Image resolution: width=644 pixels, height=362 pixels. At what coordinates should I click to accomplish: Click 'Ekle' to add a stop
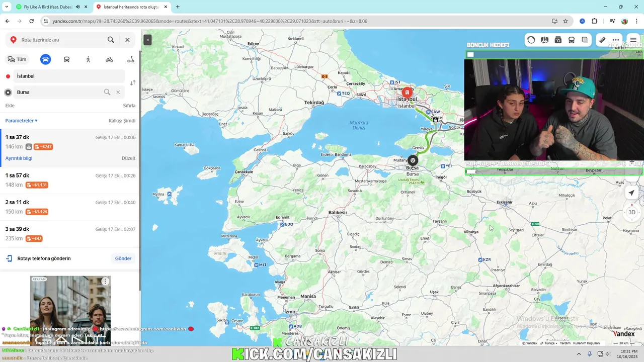10,106
